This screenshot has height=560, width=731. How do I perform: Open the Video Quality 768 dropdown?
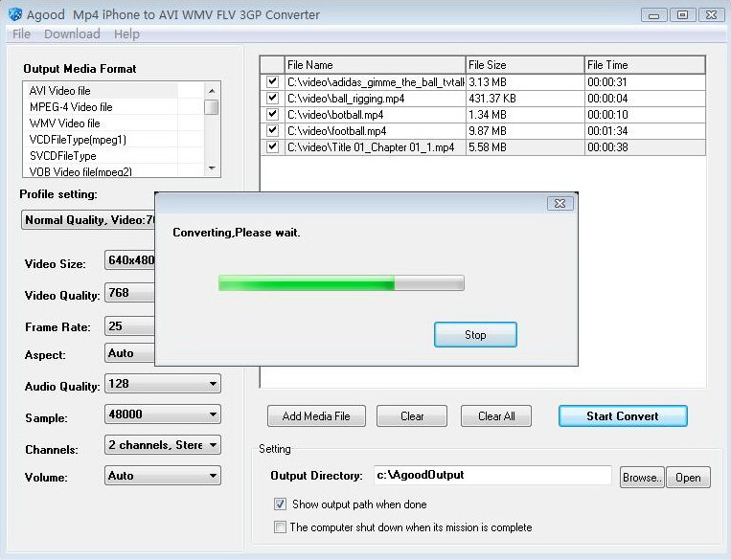click(129, 292)
